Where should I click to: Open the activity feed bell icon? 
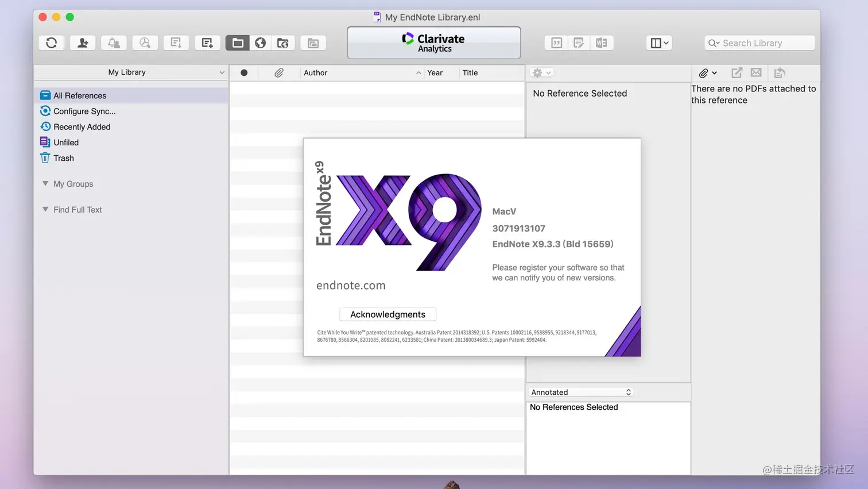114,43
